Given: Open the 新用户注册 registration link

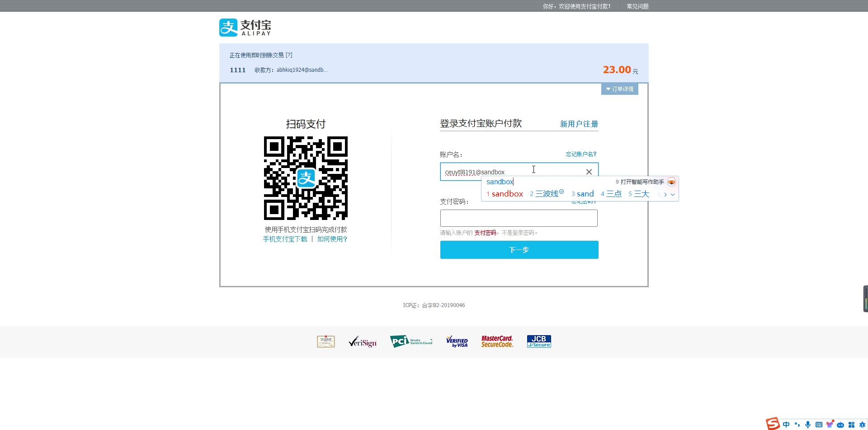Looking at the screenshot, I should pos(579,124).
